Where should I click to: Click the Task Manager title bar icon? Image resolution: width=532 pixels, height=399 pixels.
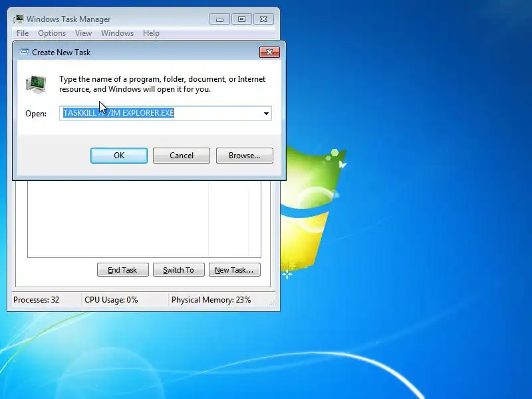click(x=19, y=19)
